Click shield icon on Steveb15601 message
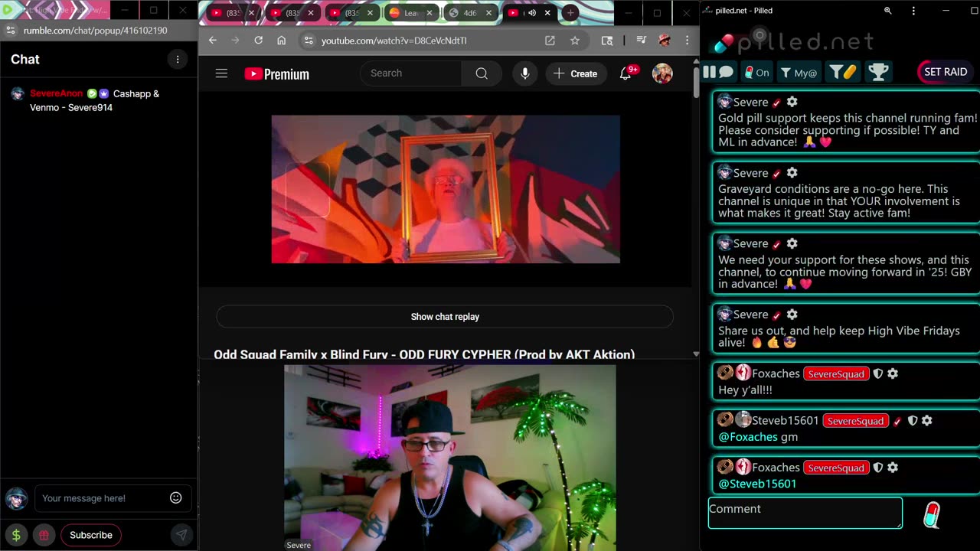980x551 pixels. click(912, 421)
